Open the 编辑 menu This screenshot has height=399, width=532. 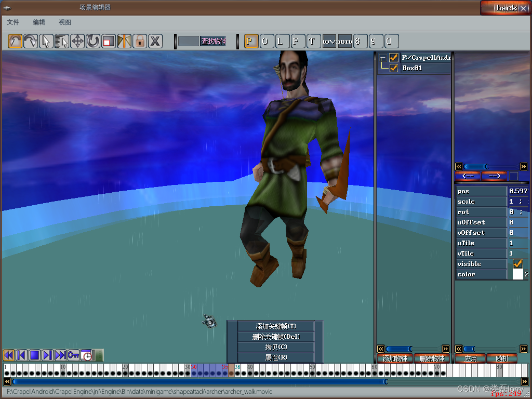pyautogui.click(x=38, y=22)
